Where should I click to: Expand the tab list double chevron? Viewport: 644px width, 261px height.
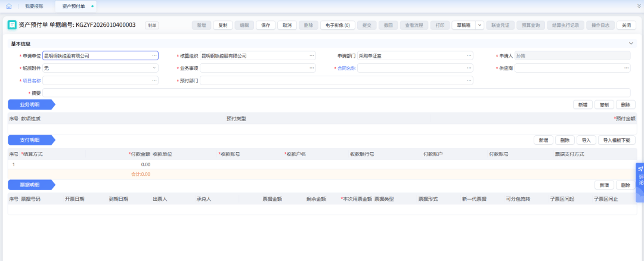pyautogui.click(x=639, y=5)
